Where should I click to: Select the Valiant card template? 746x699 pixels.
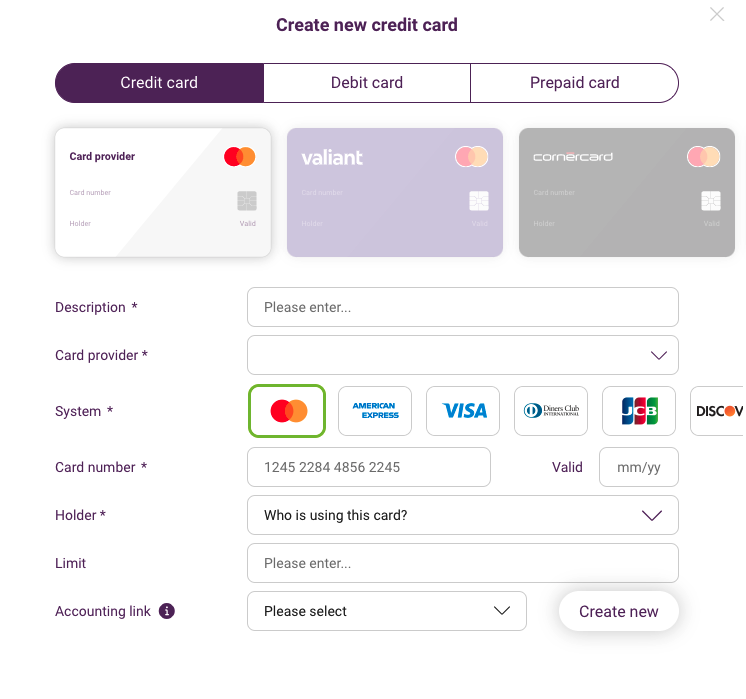click(395, 192)
